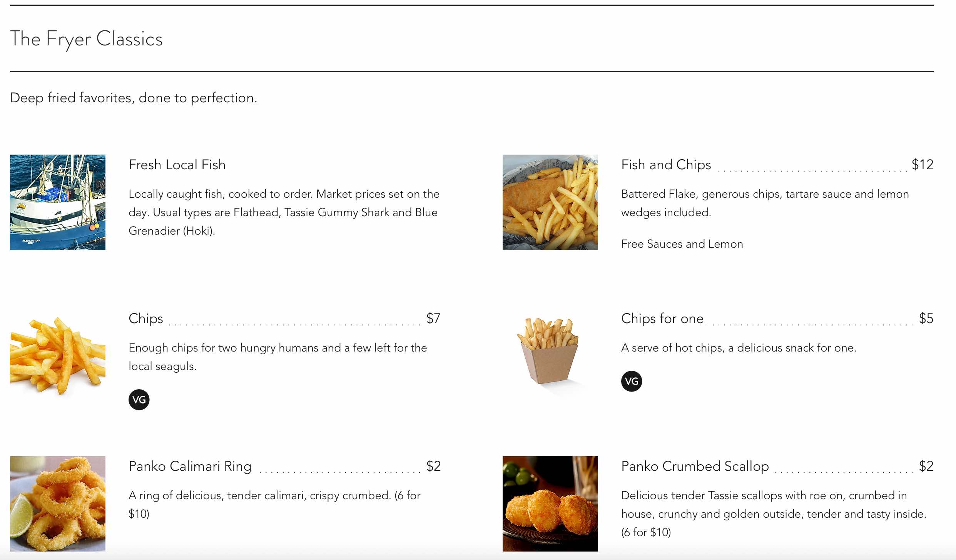Screen dimensions: 956x560
Task: Click the Chips item name
Action: (x=146, y=318)
